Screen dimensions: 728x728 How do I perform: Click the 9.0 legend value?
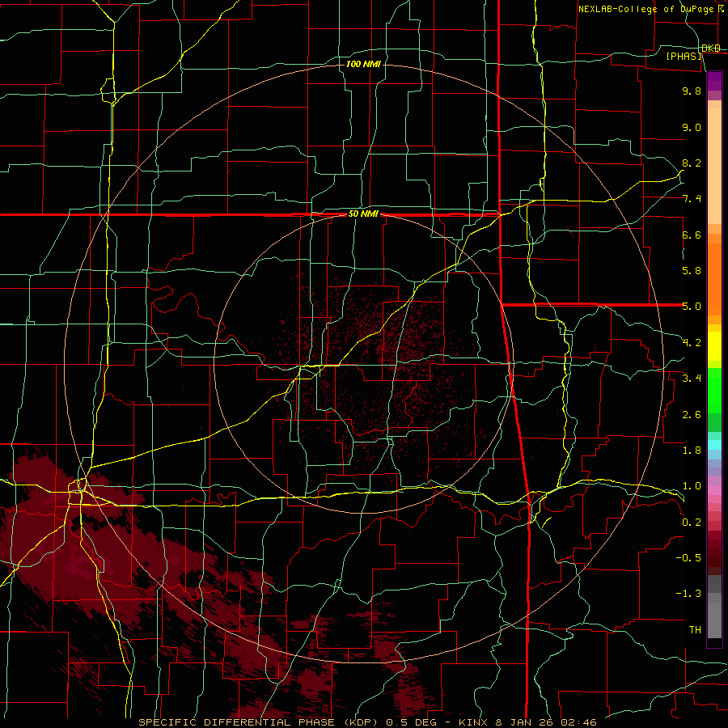(692, 127)
